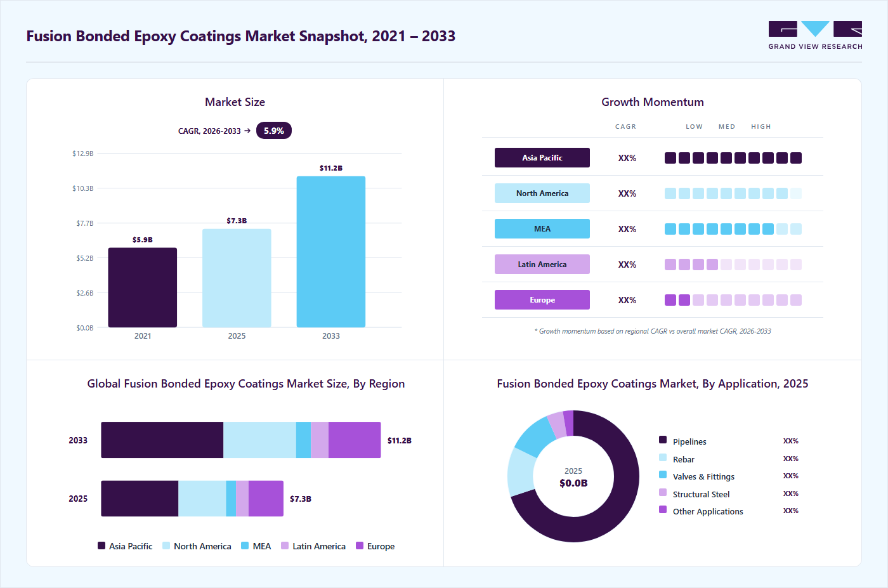Click the Asia Pacific momentum indicator bar
This screenshot has height=588, width=888.
click(x=733, y=158)
